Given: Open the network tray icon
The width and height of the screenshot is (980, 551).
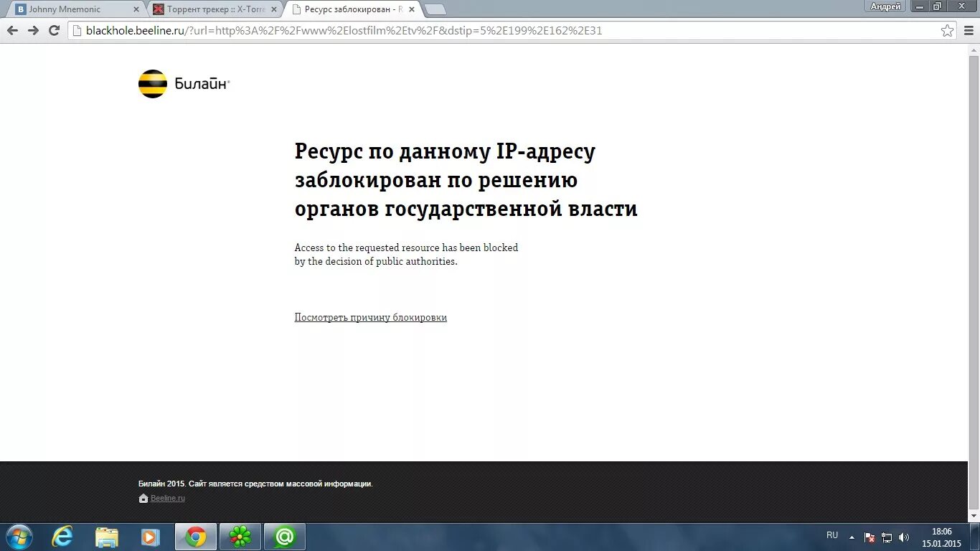Looking at the screenshot, I should [x=887, y=537].
